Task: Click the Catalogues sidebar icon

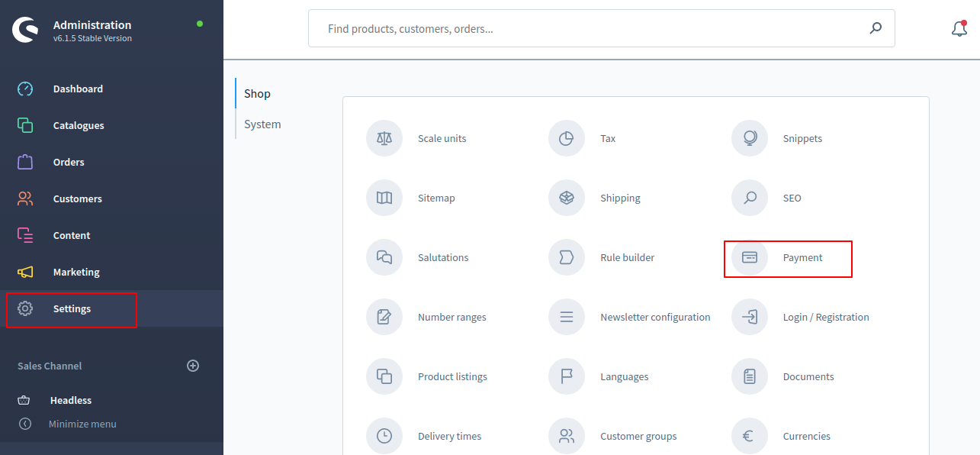Action: click(x=25, y=125)
